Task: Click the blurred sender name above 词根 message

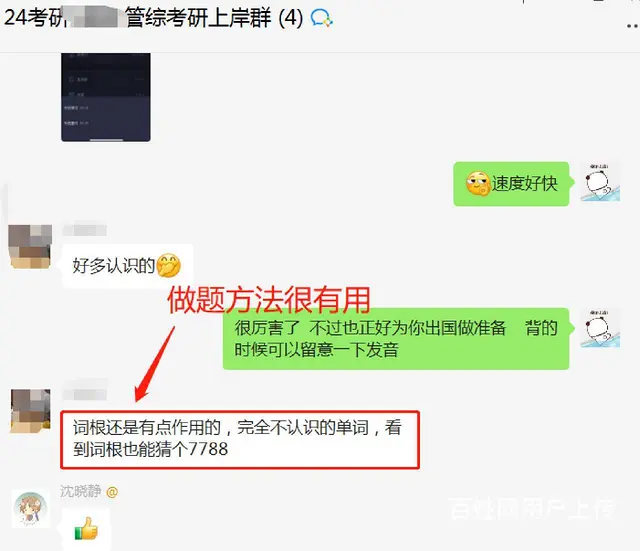Action: pyautogui.click(x=84, y=394)
